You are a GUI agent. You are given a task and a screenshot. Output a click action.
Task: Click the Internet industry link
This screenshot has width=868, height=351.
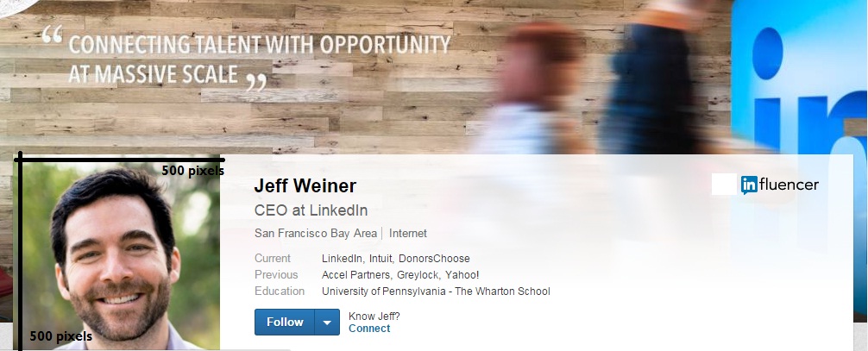click(408, 234)
